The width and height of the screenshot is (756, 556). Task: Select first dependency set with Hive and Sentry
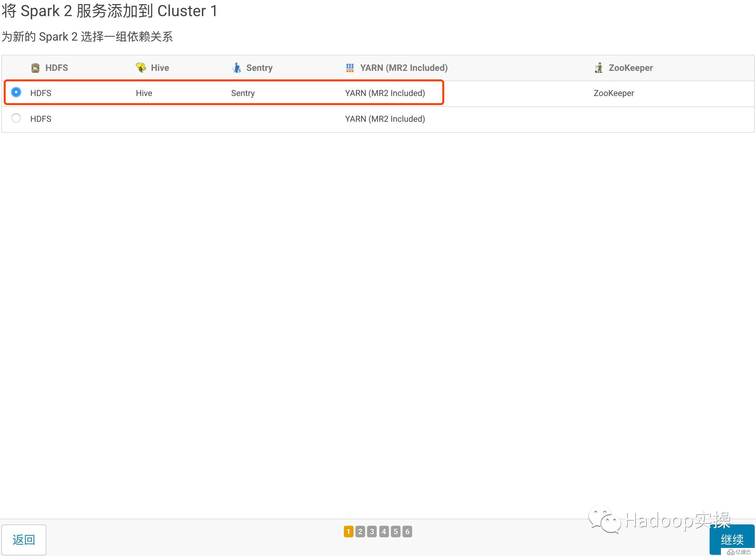[16, 92]
